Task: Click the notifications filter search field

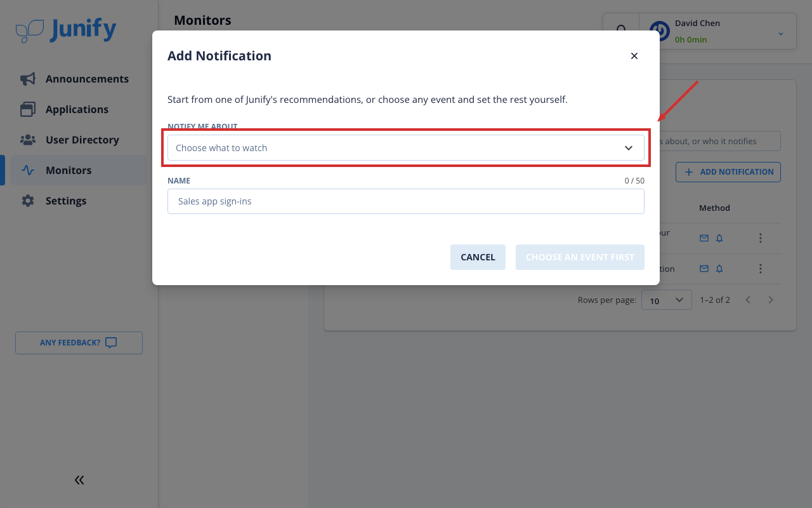Action: point(719,141)
